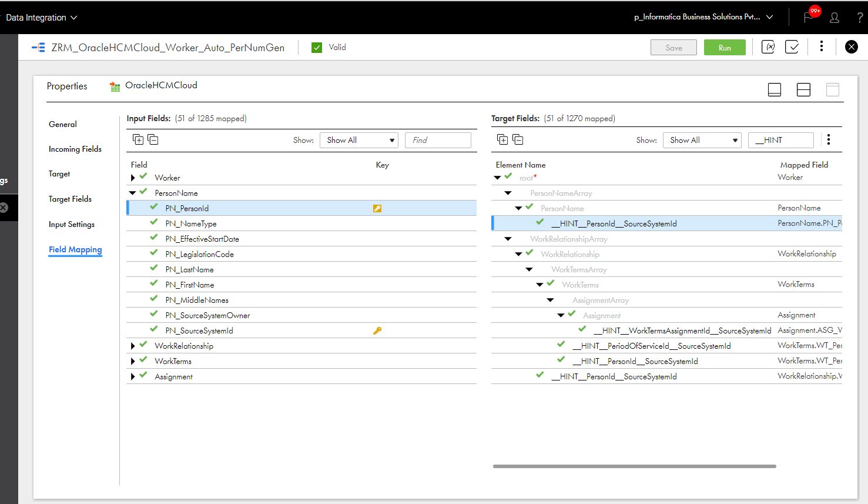
Task: Open the help question mark
Action: pyautogui.click(x=860, y=18)
